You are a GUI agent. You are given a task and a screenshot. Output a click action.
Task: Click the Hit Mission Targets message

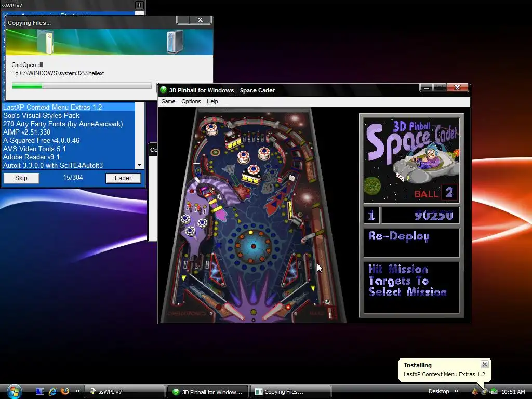407,281
